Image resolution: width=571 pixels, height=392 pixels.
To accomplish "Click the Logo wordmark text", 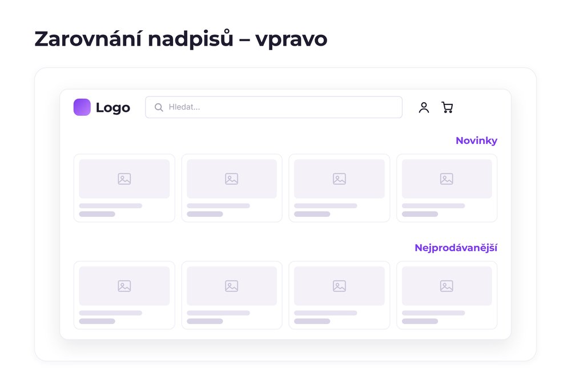I will pos(113,108).
